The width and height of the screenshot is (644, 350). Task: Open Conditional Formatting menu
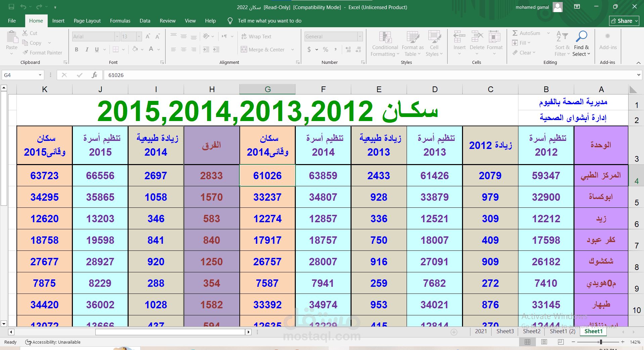[x=385, y=44]
